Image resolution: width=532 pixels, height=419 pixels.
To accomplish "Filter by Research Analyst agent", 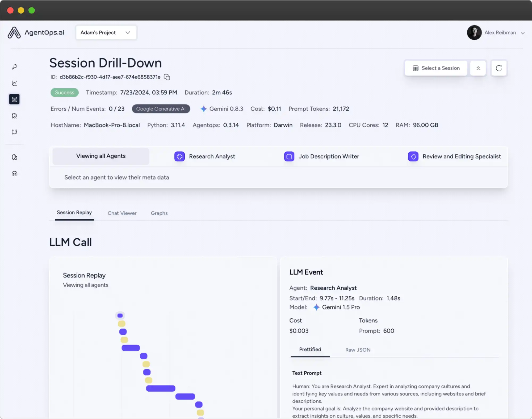I will 205,156.
